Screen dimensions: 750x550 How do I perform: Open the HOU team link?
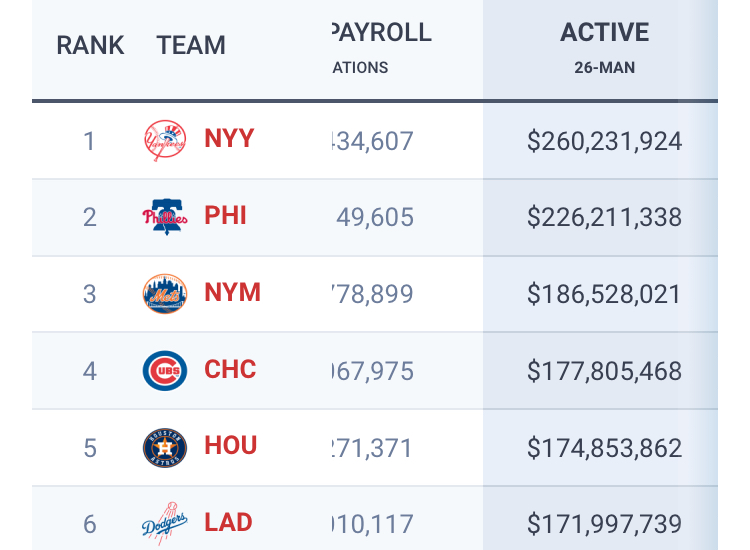click(x=231, y=445)
